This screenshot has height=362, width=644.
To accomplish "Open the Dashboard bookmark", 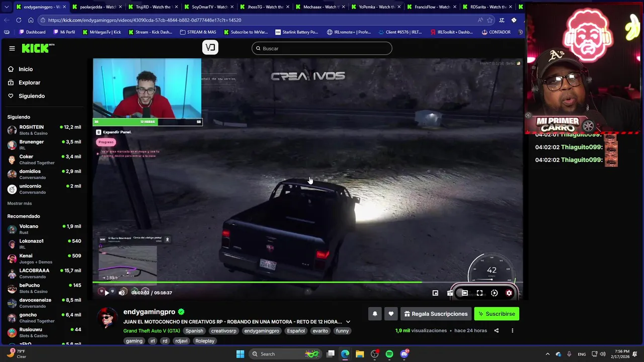I will (32, 32).
